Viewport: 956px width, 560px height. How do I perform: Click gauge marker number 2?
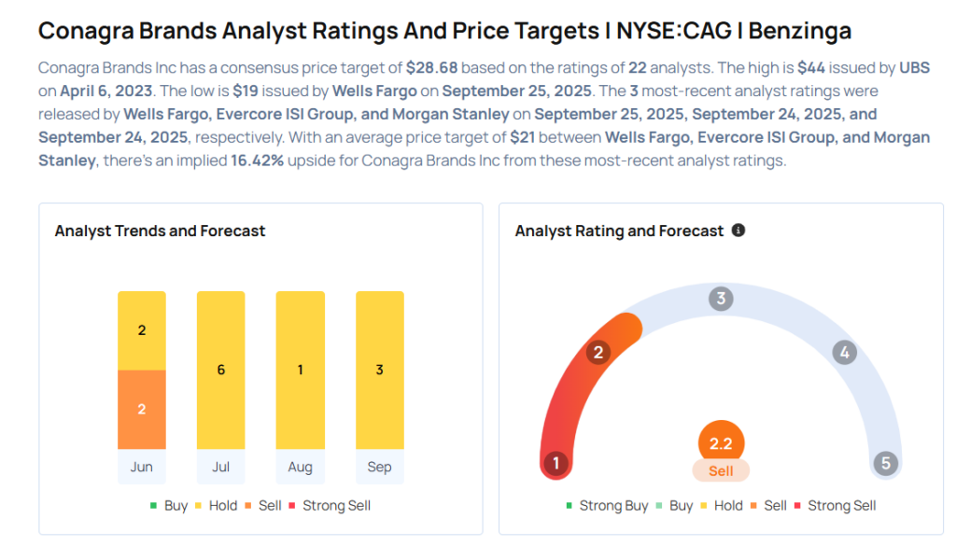click(x=597, y=352)
